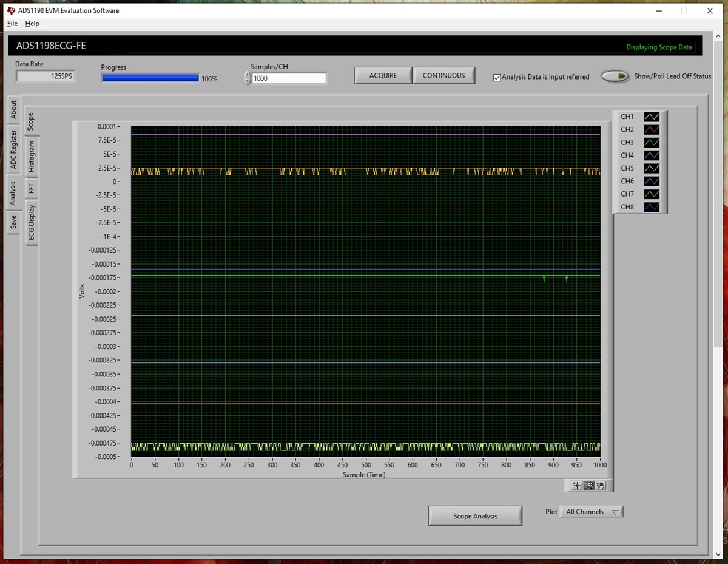
Task: Open the File menu
Action: (x=12, y=24)
